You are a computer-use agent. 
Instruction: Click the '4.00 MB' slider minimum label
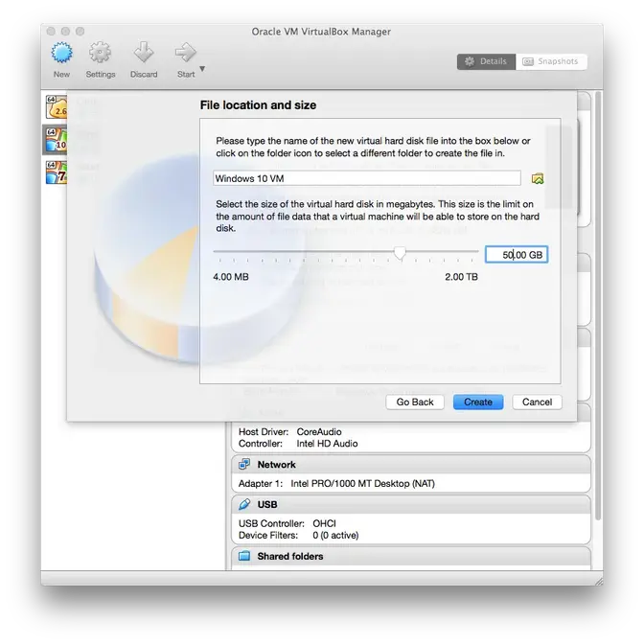[x=231, y=277]
